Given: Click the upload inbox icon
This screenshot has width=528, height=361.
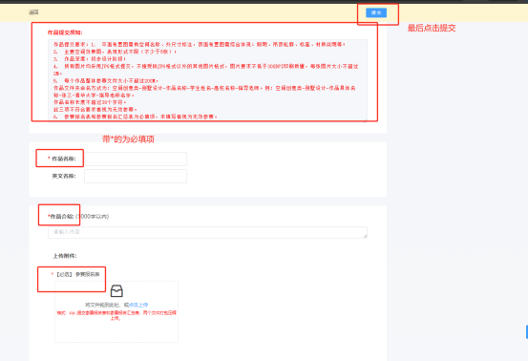Looking at the screenshot, I should pos(117,291).
